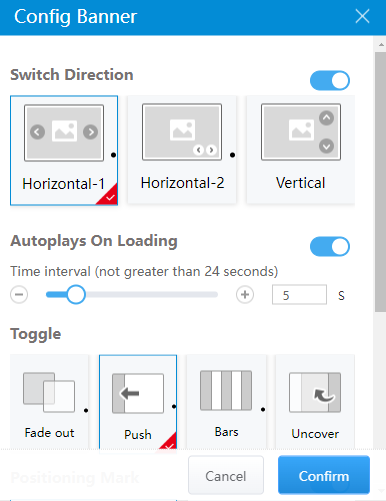Click the plus icon to increase interval
386x501 pixels.
(245, 295)
